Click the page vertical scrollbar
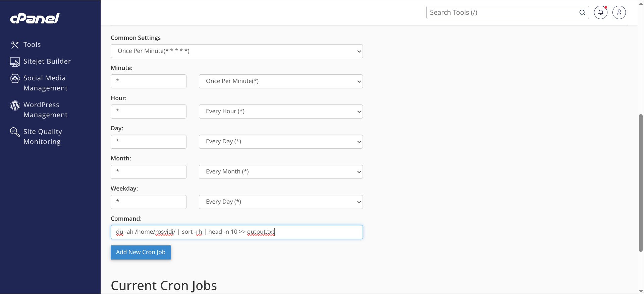644x294 pixels. [x=641, y=182]
